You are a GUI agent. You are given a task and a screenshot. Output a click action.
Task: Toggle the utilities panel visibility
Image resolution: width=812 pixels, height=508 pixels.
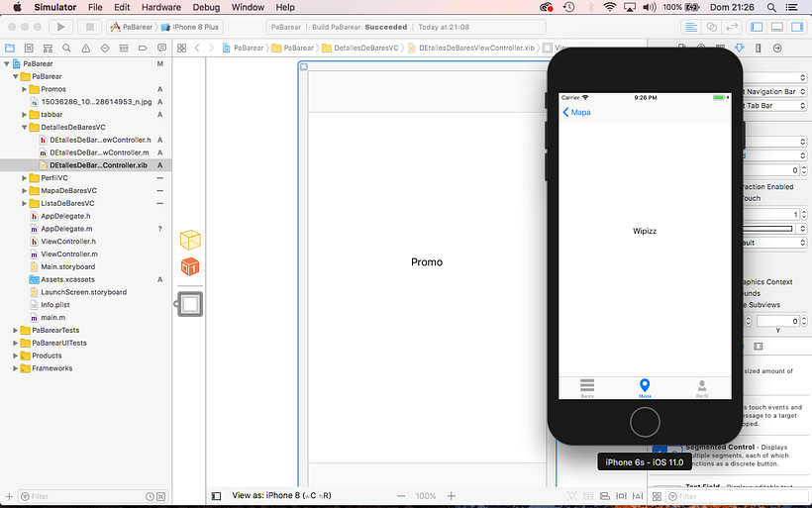797,27
